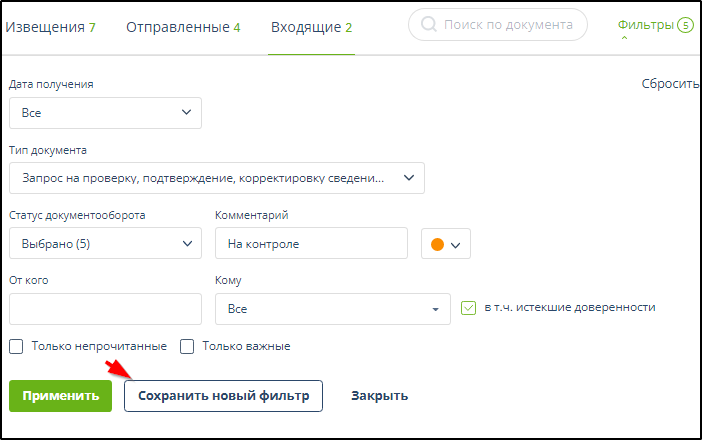
Task: Open the Recipient (Кому) dropdown
Action: 333,309
